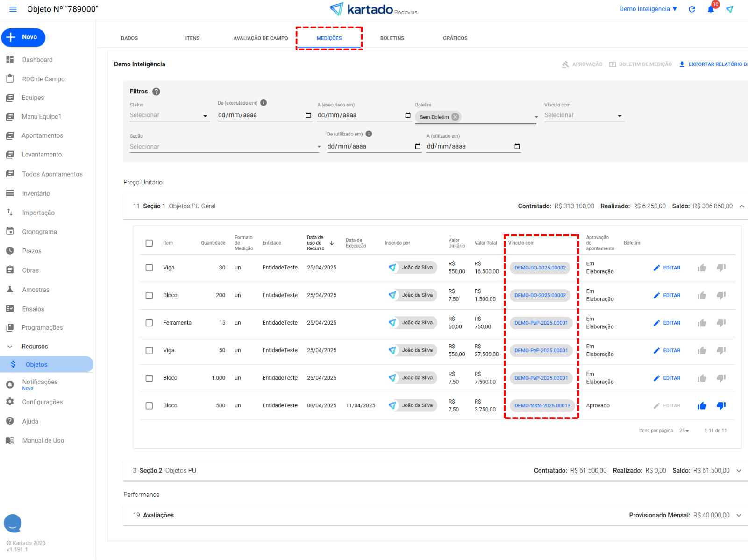Click info icon beside De (executado em)
748x560 pixels.
point(264,103)
